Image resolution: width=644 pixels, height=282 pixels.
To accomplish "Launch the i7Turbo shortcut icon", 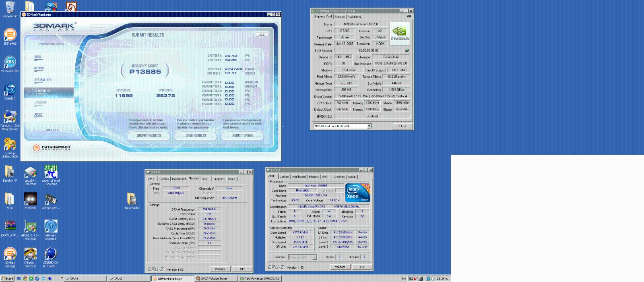I will tap(30, 257).
